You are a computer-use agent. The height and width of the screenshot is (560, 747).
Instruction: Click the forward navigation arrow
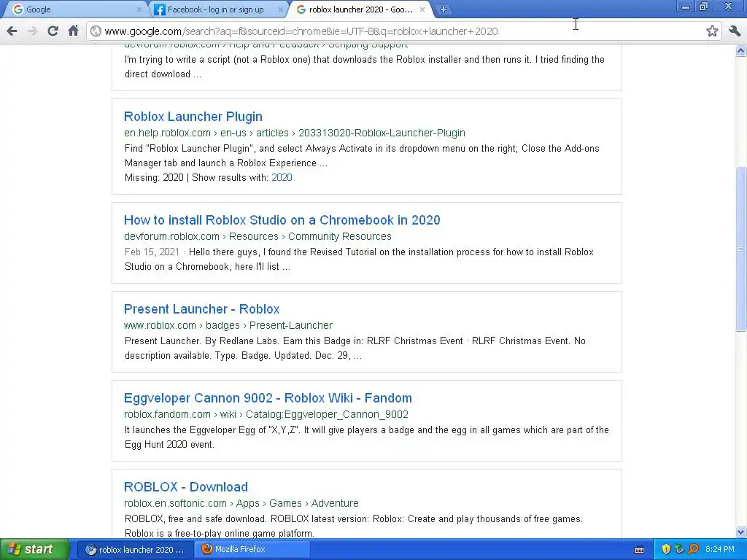coord(32,31)
